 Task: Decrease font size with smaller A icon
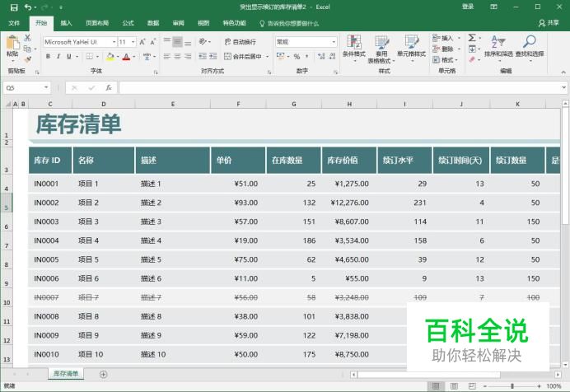pos(153,42)
